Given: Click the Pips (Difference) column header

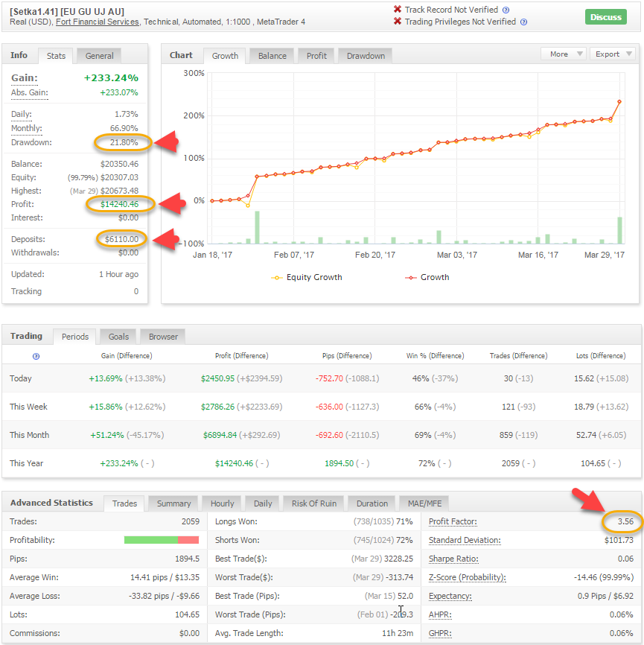Looking at the screenshot, I should (347, 356).
